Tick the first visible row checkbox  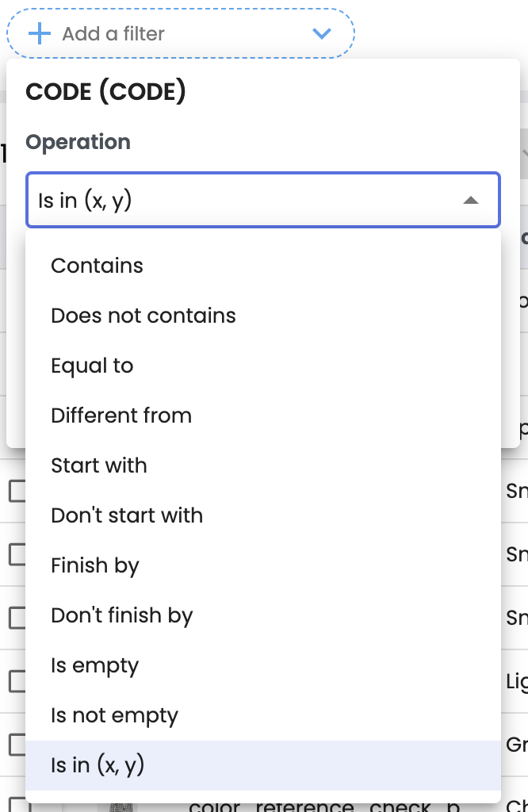[17, 491]
